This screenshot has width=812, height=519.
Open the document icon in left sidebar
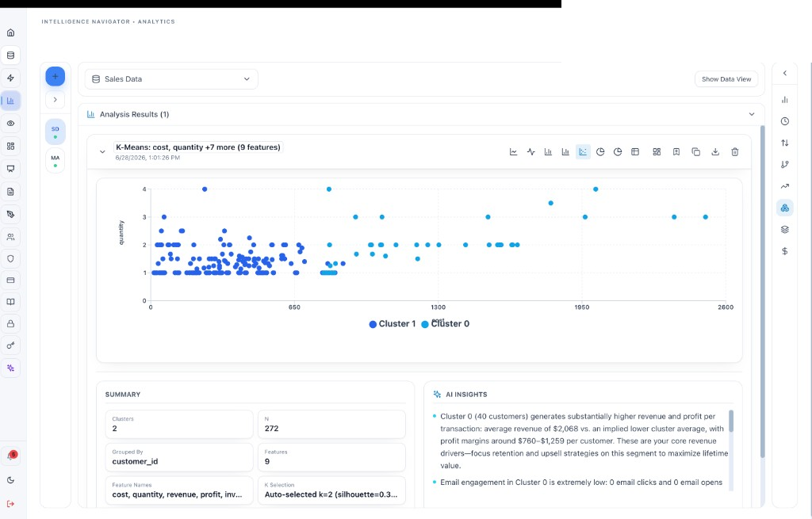click(x=10, y=192)
